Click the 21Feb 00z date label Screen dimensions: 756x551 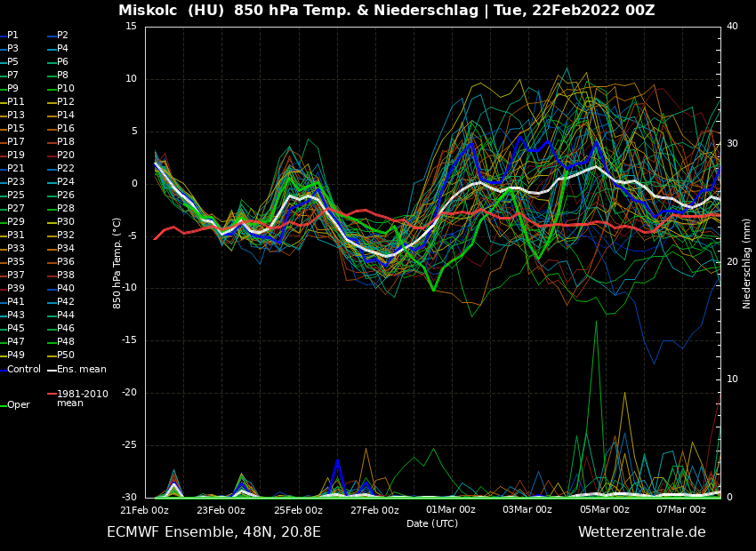tap(144, 510)
